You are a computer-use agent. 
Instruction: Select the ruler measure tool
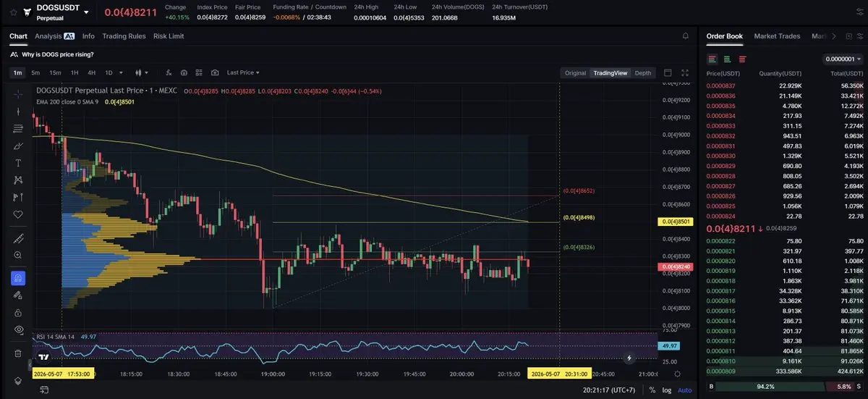18,238
